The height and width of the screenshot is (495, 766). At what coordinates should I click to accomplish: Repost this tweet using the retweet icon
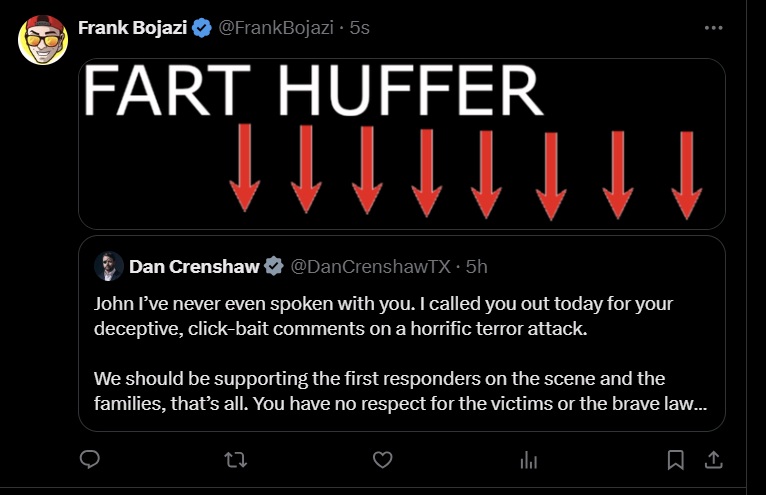[x=236, y=459]
